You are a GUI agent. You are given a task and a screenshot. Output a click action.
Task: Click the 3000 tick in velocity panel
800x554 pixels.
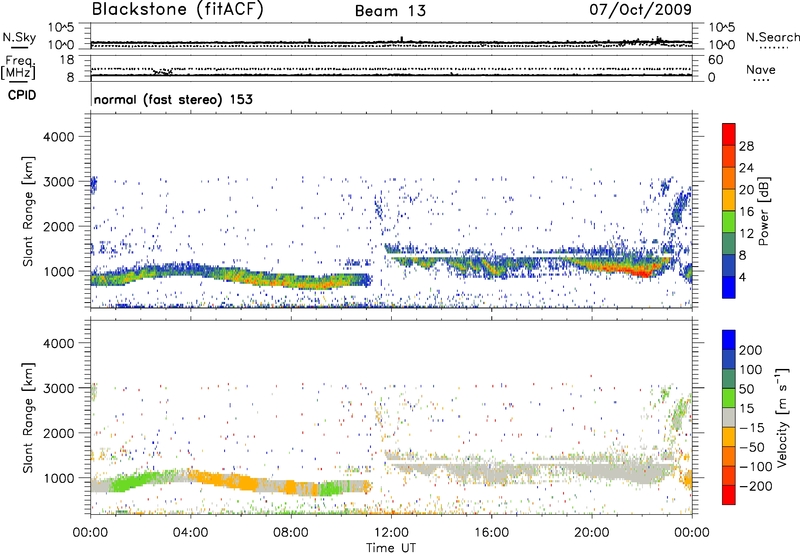[58, 388]
